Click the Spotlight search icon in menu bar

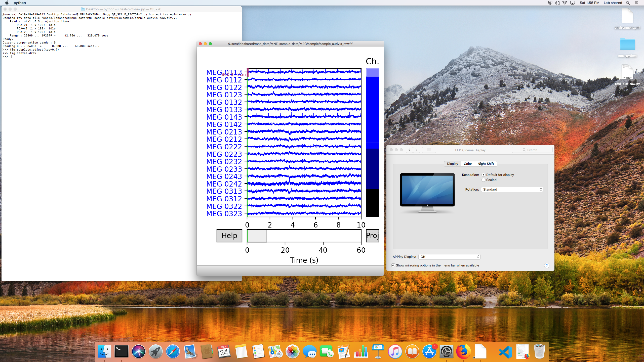point(628,3)
